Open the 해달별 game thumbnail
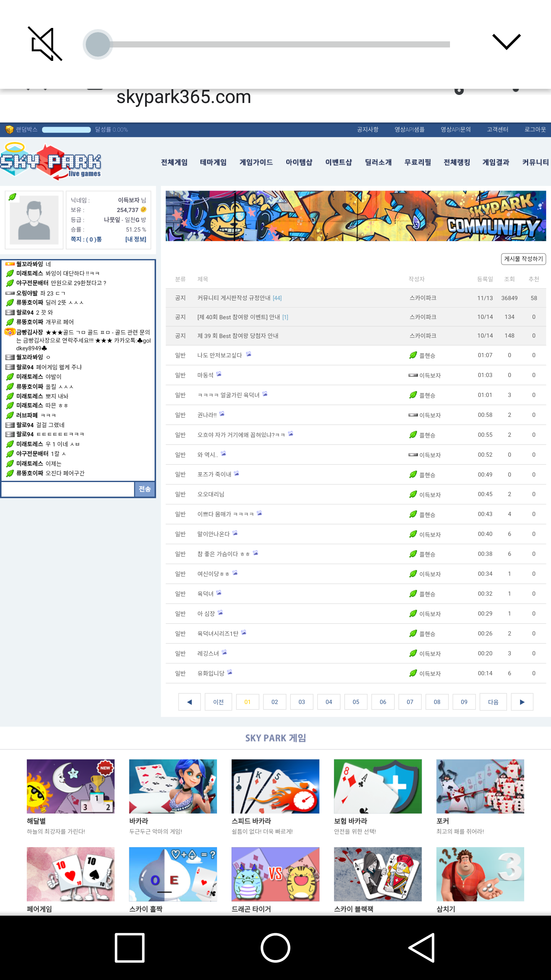Screen dimensions: 551x980 (x=71, y=786)
